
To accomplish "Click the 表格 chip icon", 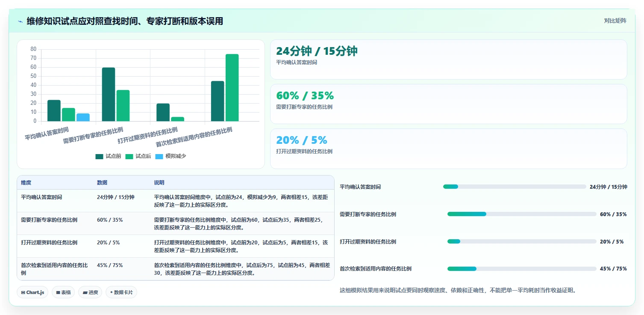I will 58,292.
